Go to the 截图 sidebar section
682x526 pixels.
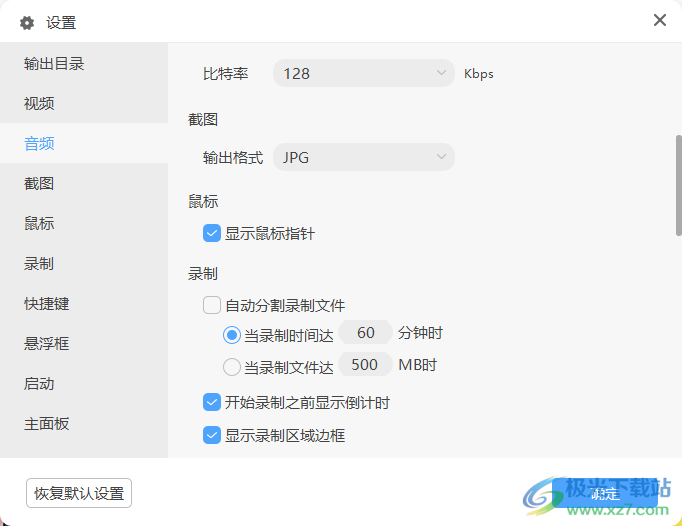point(84,183)
